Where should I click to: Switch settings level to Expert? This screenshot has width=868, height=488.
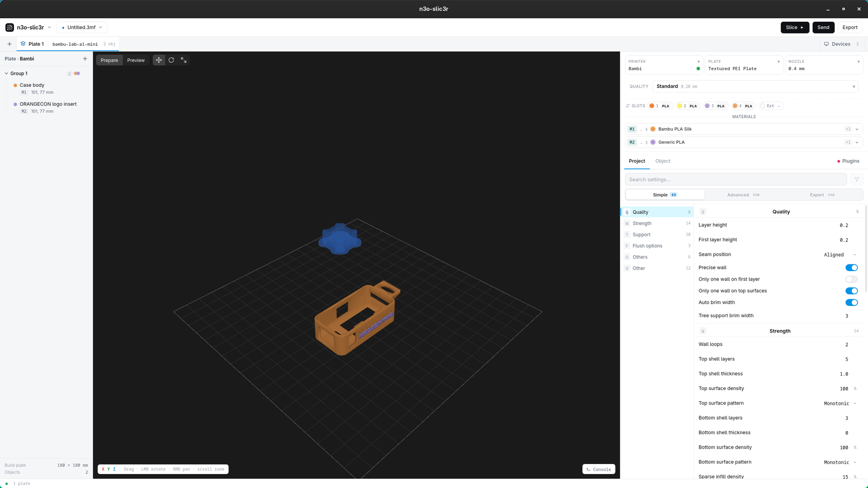tap(822, 195)
